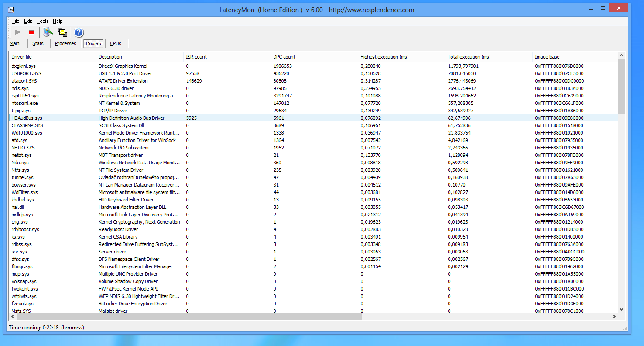The height and width of the screenshot is (346, 644).
Task: Click the scroll up arrow of vertical scrollbar
Action: tap(621, 55)
